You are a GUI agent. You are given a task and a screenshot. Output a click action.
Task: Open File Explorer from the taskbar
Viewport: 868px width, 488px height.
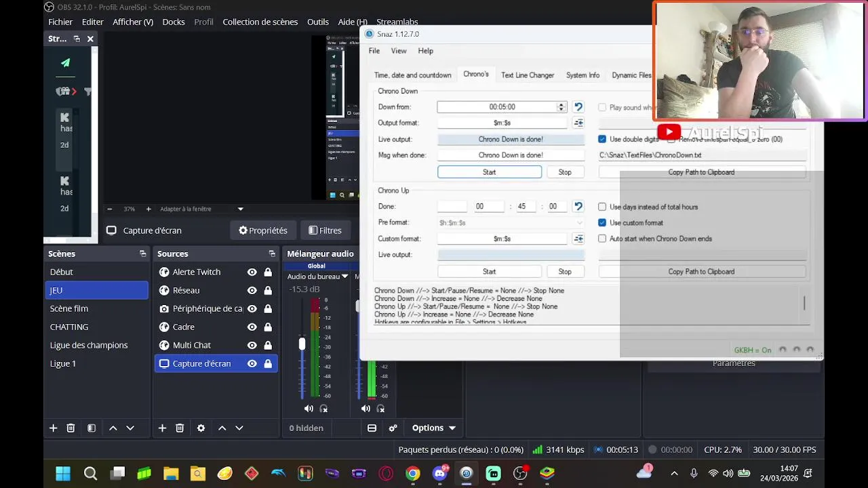click(171, 473)
